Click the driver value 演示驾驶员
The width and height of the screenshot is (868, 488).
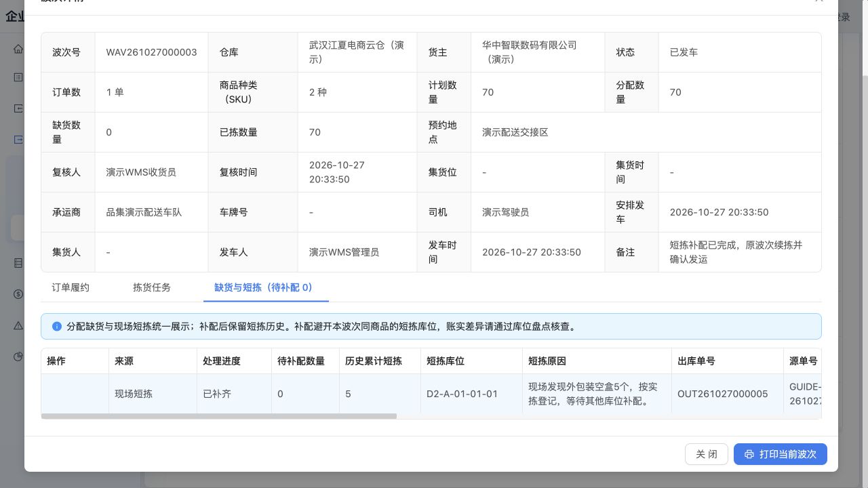506,212
